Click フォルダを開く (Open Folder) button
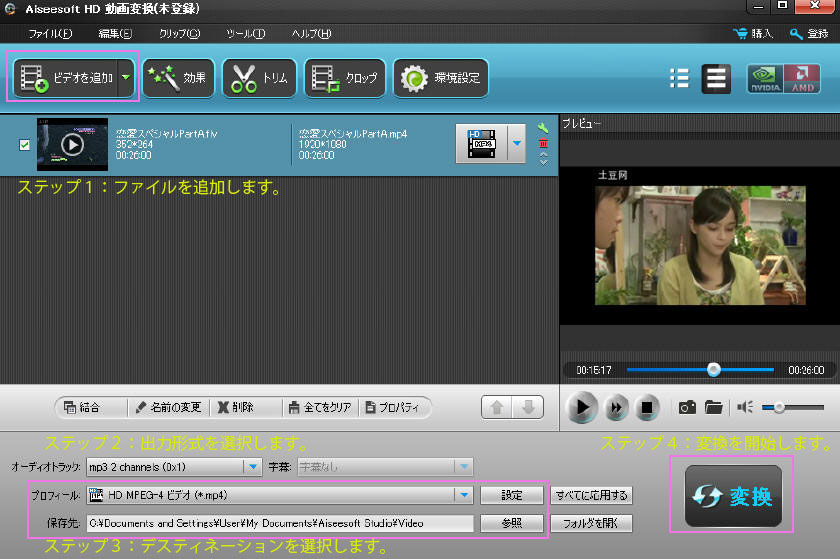This screenshot has height=559, width=840. [x=591, y=523]
